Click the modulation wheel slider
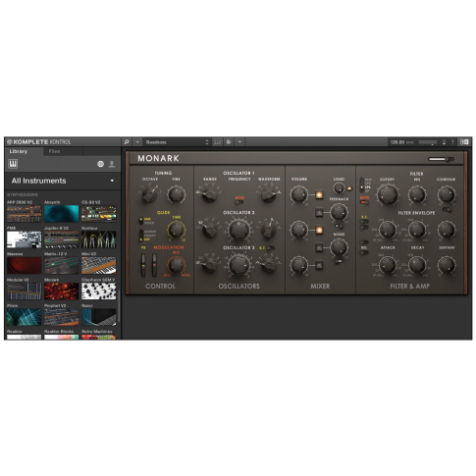Image resolution: width=476 pixels, height=476 pixels. point(154,265)
